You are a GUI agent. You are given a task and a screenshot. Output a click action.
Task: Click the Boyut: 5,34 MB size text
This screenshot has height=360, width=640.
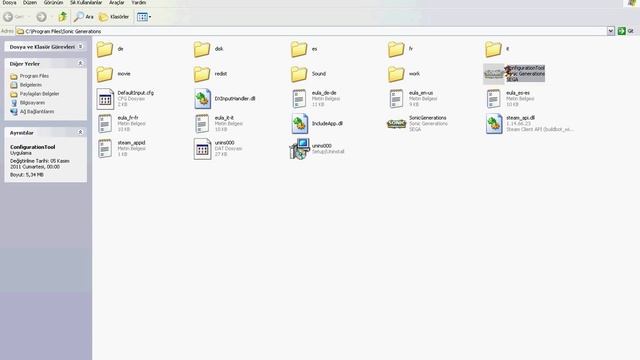click(x=27, y=175)
